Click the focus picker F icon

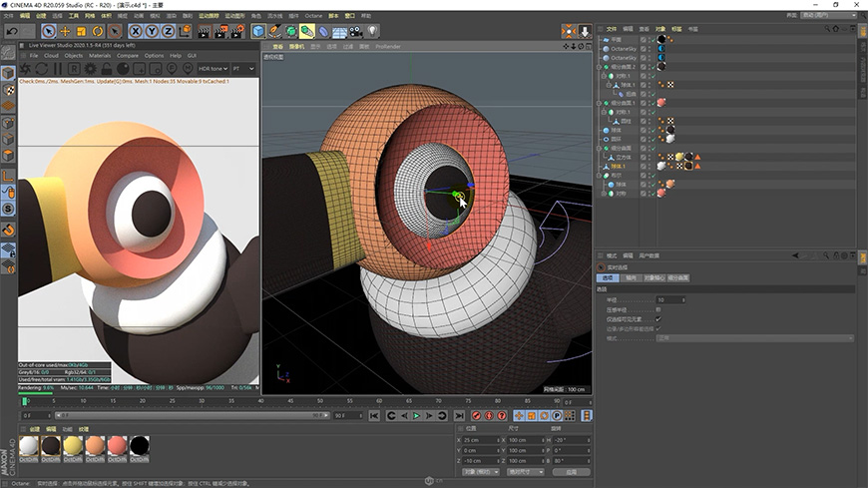173,69
